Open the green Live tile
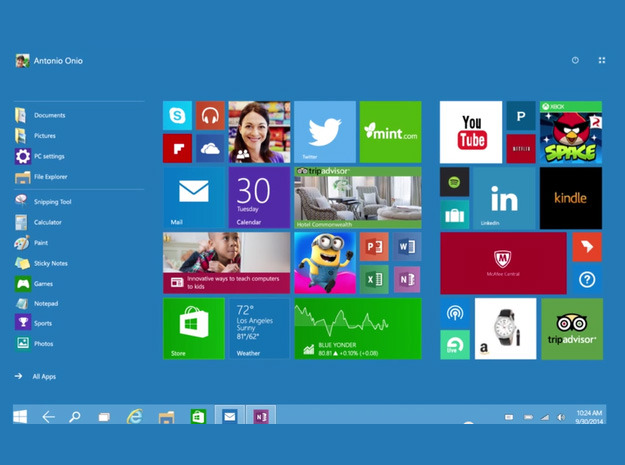 pyautogui.click(x=455, y=345)
